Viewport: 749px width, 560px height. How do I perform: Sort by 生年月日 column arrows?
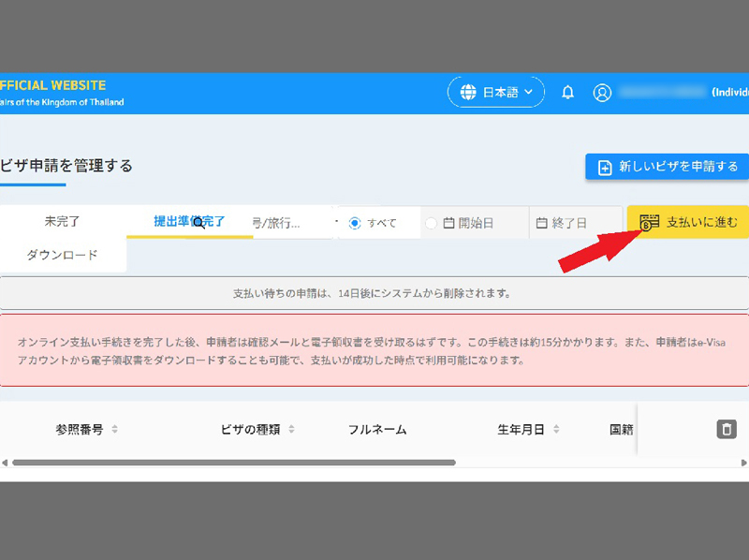tap(556, 429)
